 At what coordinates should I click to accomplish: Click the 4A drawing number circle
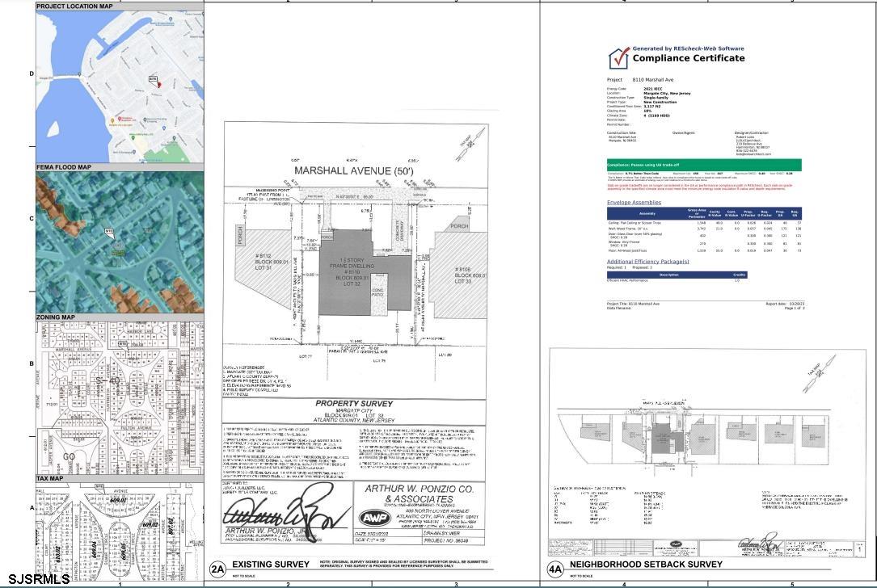(x=555, y=569)
